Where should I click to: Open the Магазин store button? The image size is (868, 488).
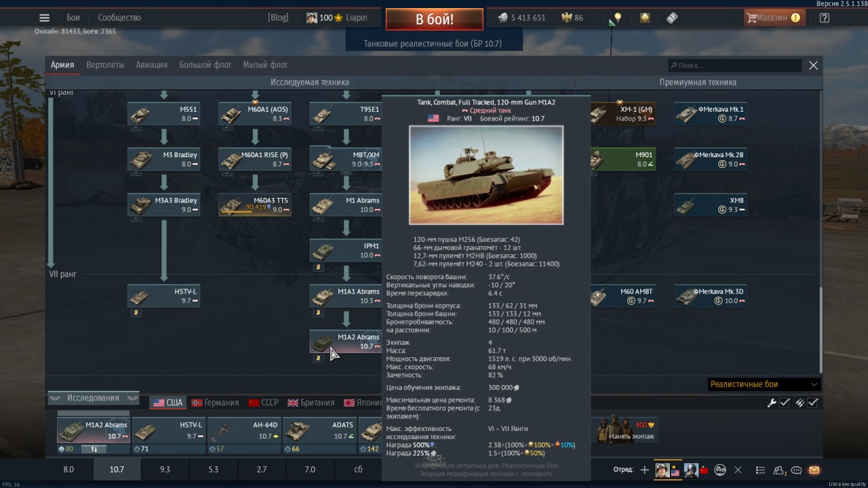click(x=774, y=18)
